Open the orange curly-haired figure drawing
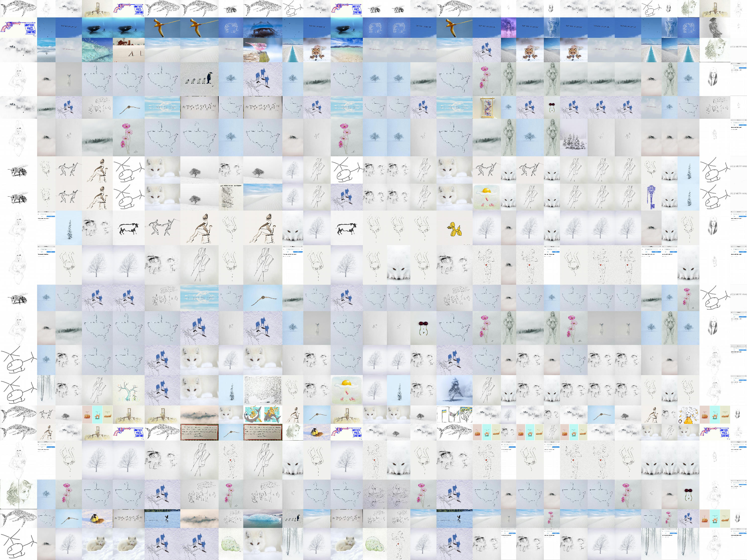 (x=688, y=414)
